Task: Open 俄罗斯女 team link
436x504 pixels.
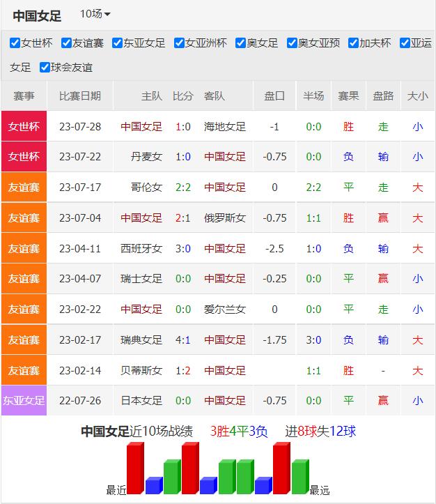Action: (x=225, y=218)
